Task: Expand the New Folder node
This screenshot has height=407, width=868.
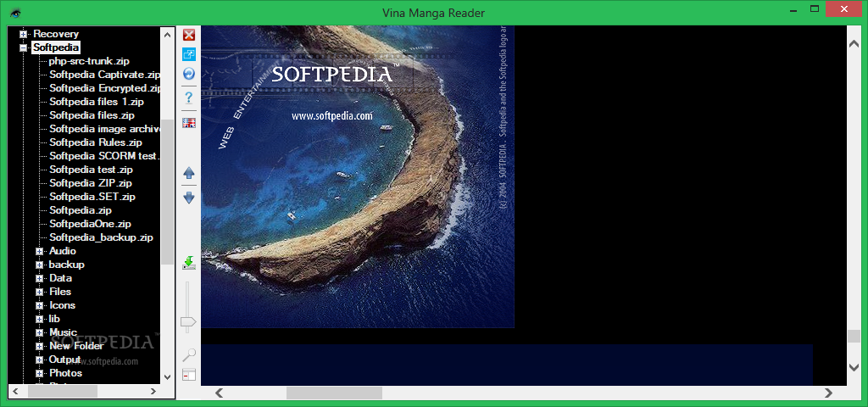Action: tap(39, 346)
